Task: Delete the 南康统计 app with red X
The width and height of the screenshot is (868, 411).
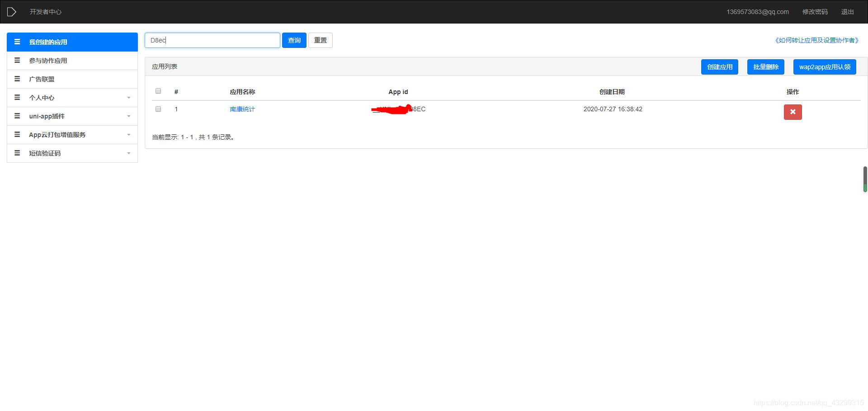Action: [793, 112]
